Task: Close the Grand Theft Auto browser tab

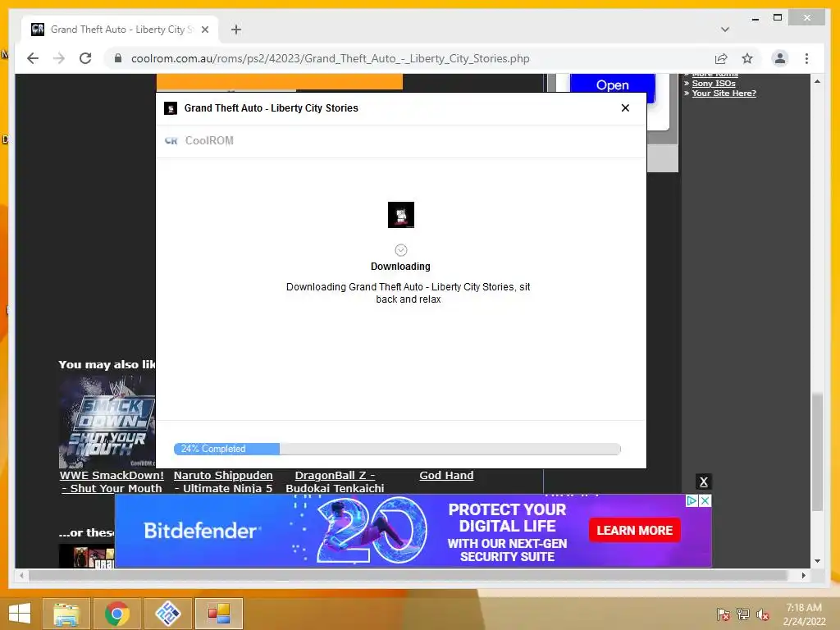Action: click(x=205, y=30)
